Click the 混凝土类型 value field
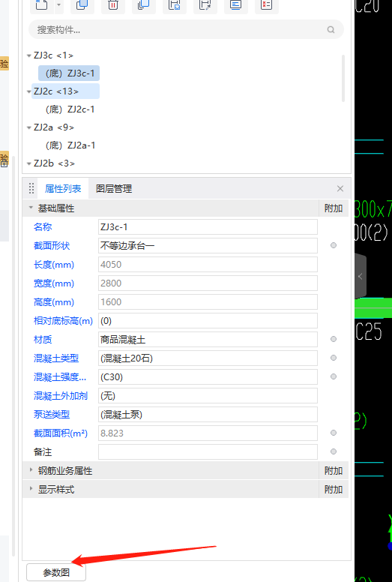Viewport: 392px width, 582px height. [x=208, y=358]
